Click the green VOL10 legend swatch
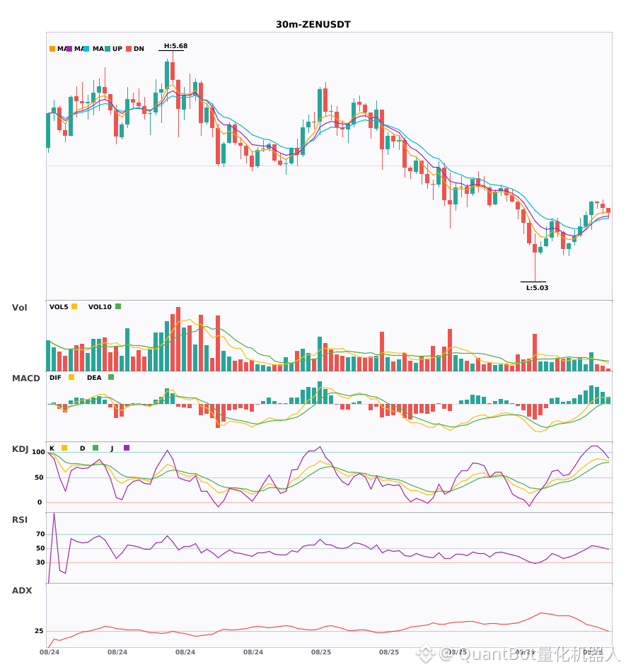Screen dimensions: 626x672 point(118,306)
